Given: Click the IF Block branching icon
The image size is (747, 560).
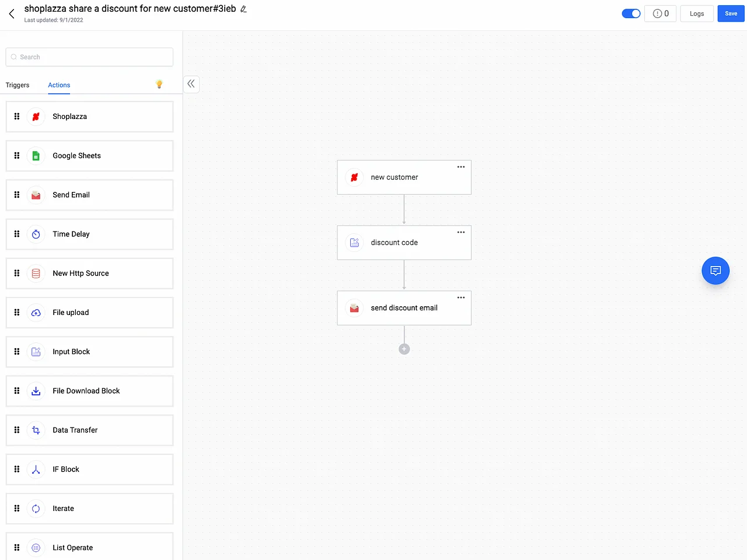Looking at the screenshot, I should click(x=36, y=469).
